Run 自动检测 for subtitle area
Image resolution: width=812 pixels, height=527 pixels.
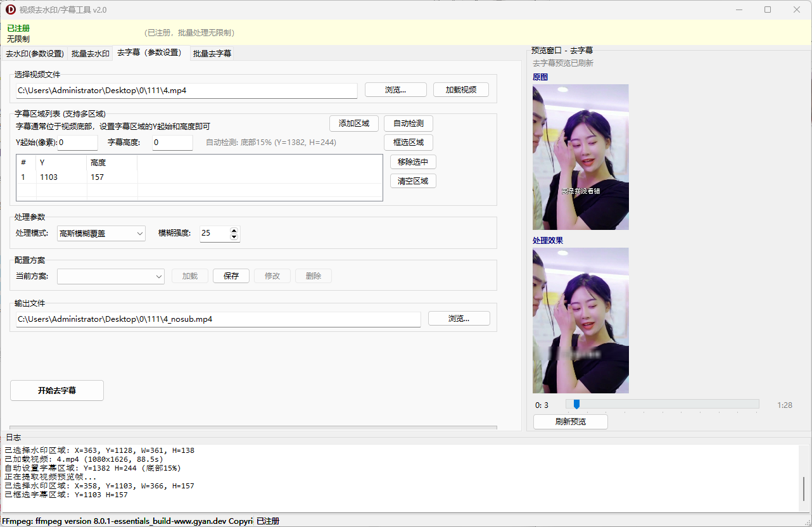pos(408,124)
